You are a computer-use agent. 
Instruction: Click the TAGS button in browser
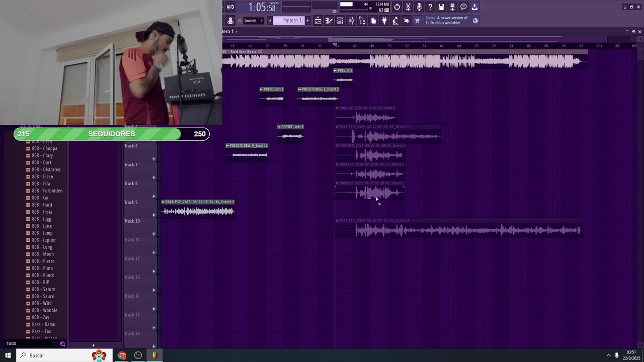[x=11, y=344]
